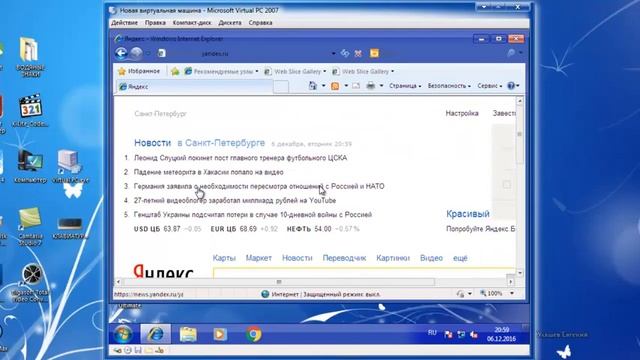Click the Internet Explorer forward arrow

tap(137, 53)
